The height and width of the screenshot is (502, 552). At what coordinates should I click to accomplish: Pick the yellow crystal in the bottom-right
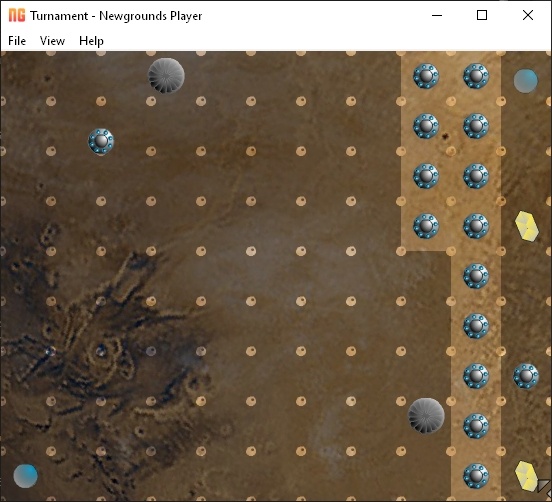coord(526,476)
